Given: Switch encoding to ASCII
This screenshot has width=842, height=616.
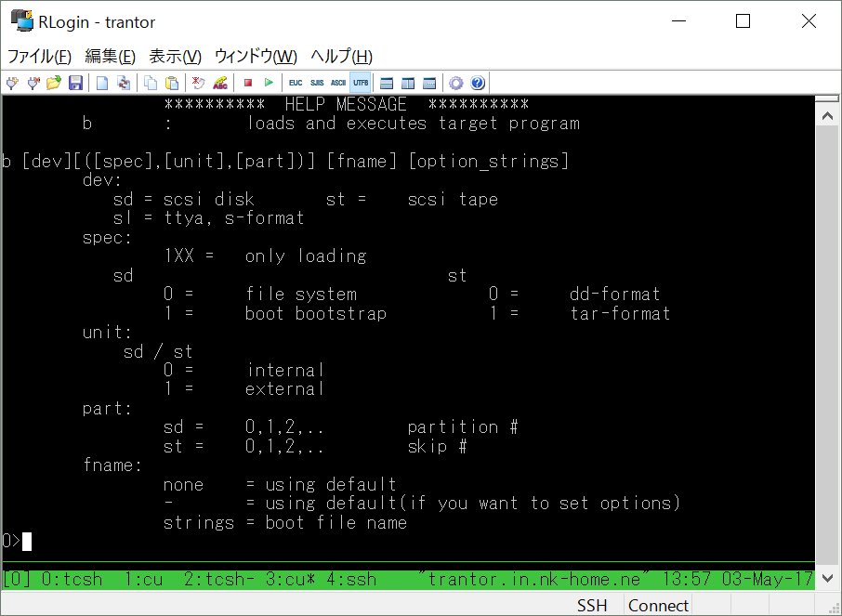Looking at the screenshot, I should [x=338, y=83].
